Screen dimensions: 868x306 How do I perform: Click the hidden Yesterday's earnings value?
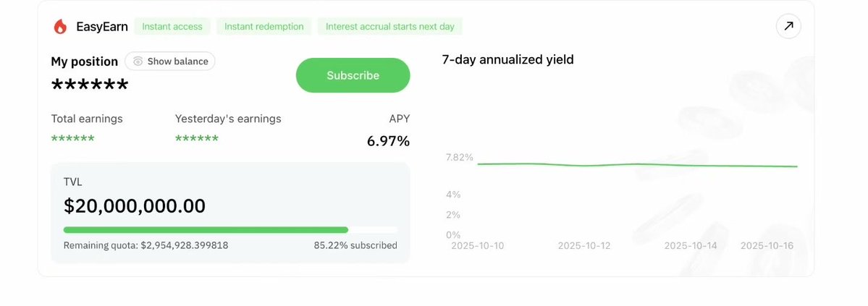(197, 138)
